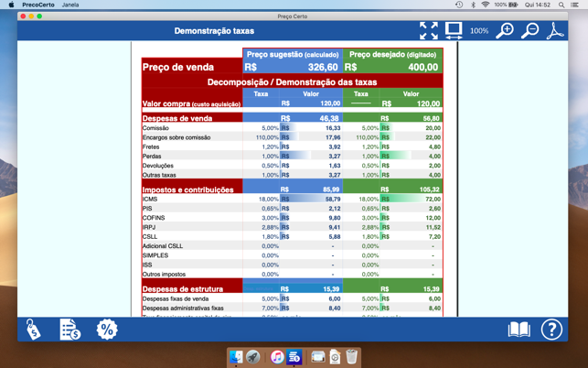Click the CSLL row label
The height and width of the screenshot is (368, 588).
(x=150, y=236)
